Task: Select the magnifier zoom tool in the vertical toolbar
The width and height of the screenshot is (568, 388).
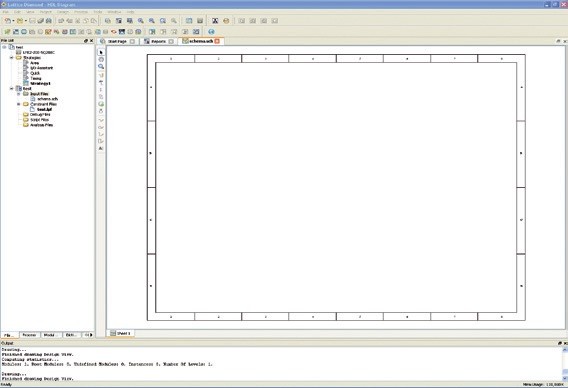Action: click(101, 67)
